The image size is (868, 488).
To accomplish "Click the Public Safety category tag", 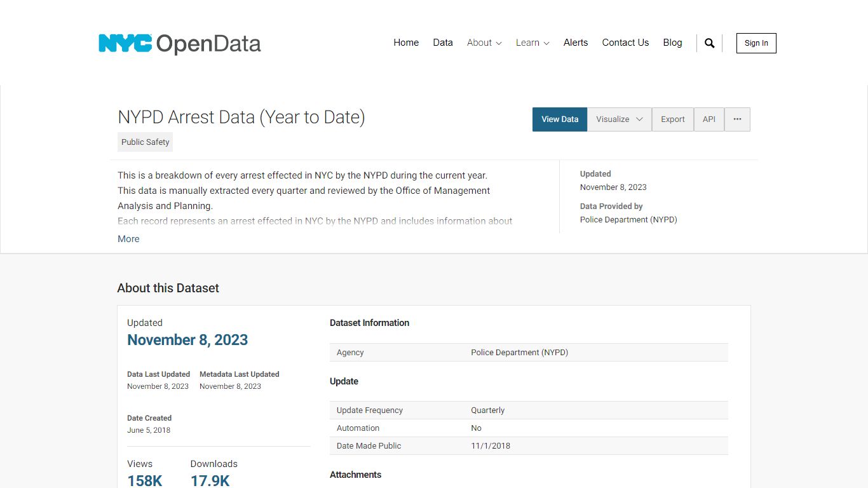I will point(145,142).
